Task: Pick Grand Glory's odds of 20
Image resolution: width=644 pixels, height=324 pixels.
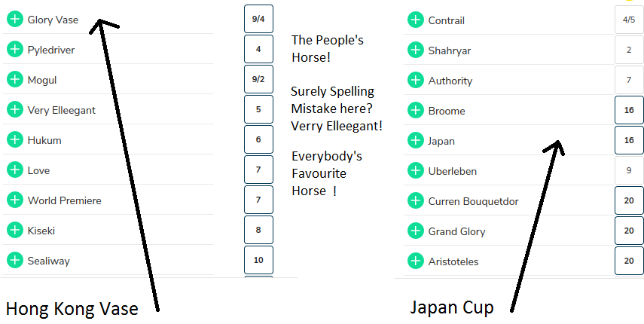Action: [629, 231]
